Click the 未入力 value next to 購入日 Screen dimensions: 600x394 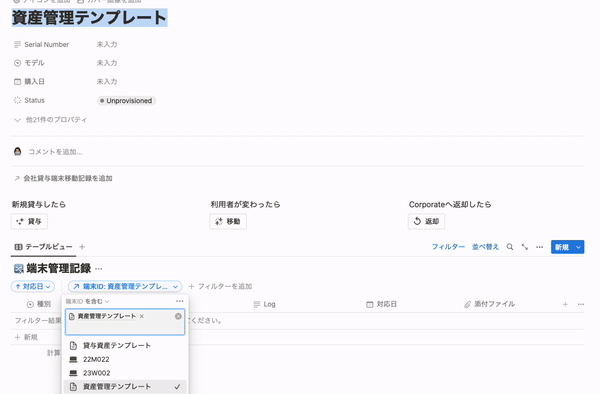107,81
